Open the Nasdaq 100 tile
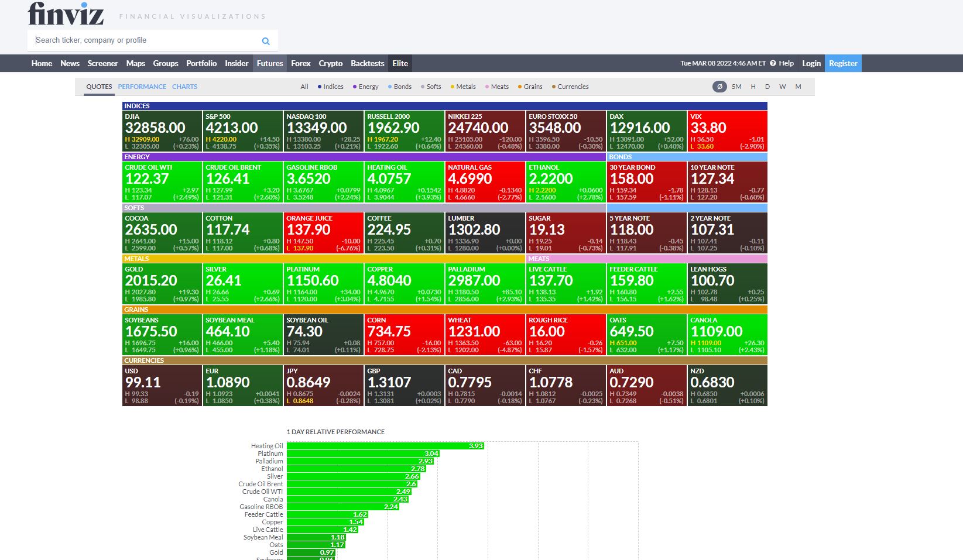The width and height of the screenshot is (963, 560). (x=323, y=131)
